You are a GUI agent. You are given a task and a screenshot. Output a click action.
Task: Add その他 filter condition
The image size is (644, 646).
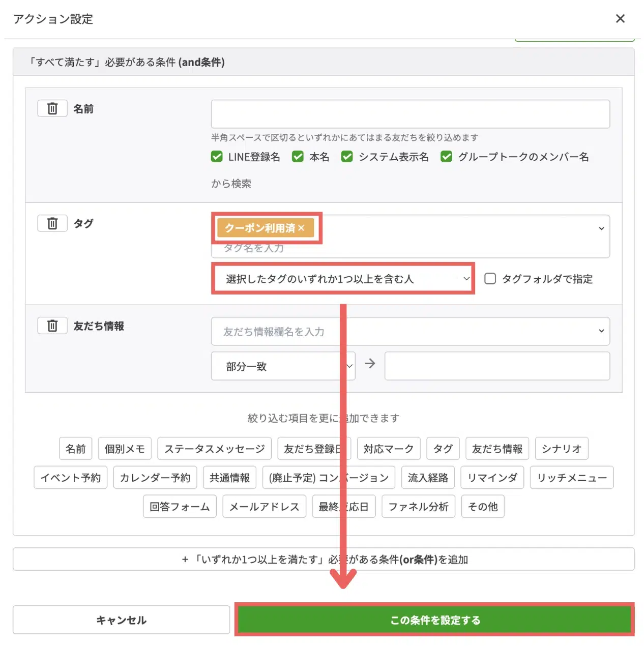[x=483, y=507]
